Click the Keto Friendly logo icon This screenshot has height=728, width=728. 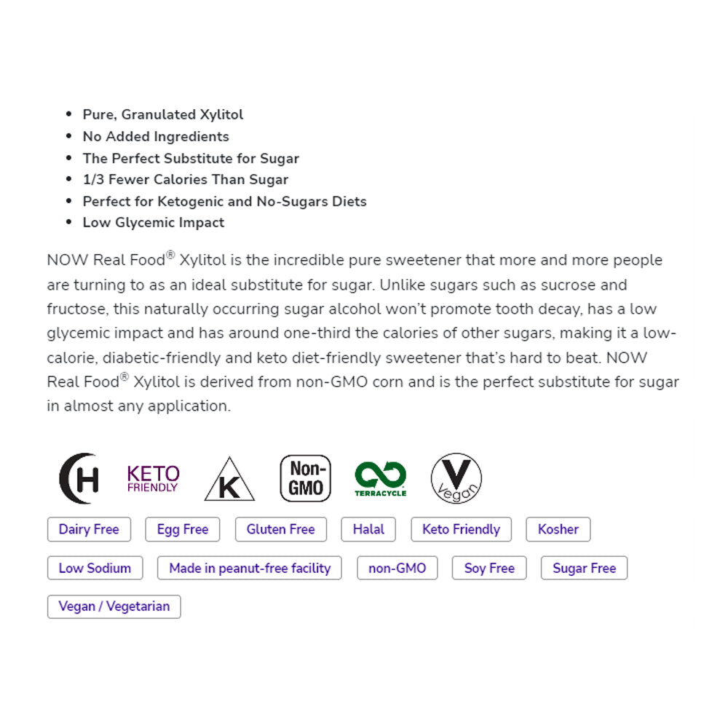(x=153, y=478)
